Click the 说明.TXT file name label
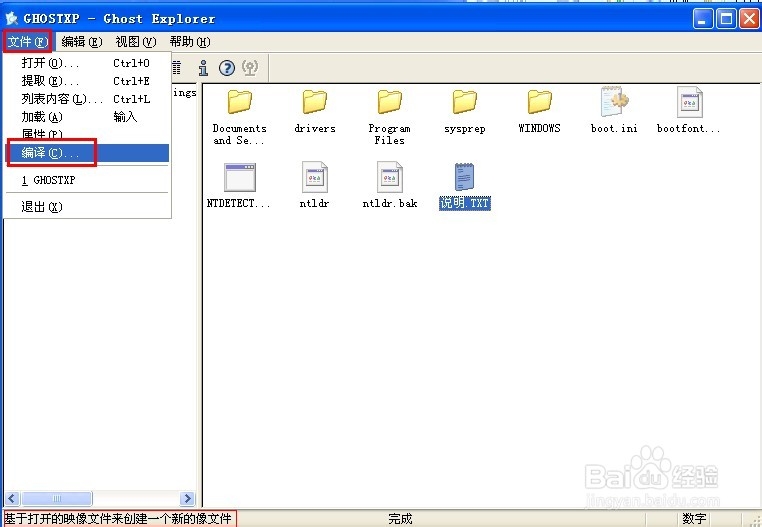The image size is (762, 527). (x=465, y=203)
